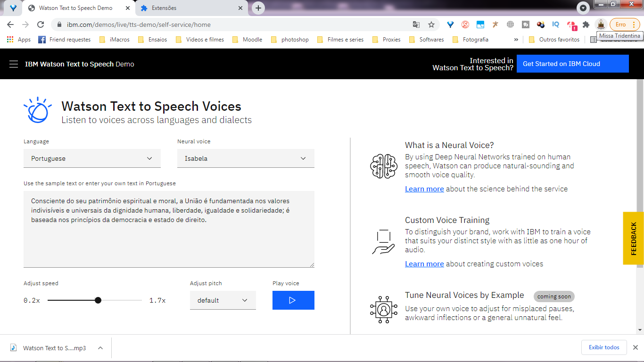Image resolution: width=644 pixels, height=362 pixels.
Task: Click the red extension icon with alert badge
Action: point(571,25)
